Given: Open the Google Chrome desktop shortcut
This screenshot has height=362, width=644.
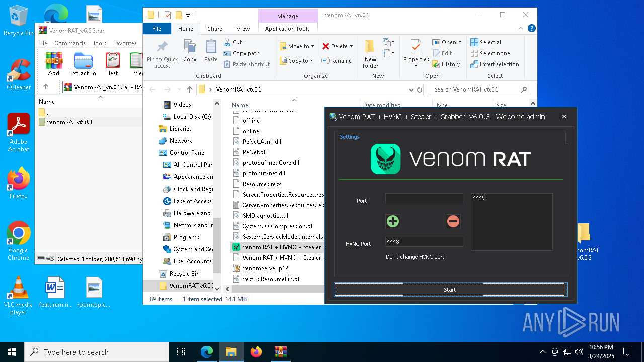Looking at the screenshot, I should click(x=19, y=241).
